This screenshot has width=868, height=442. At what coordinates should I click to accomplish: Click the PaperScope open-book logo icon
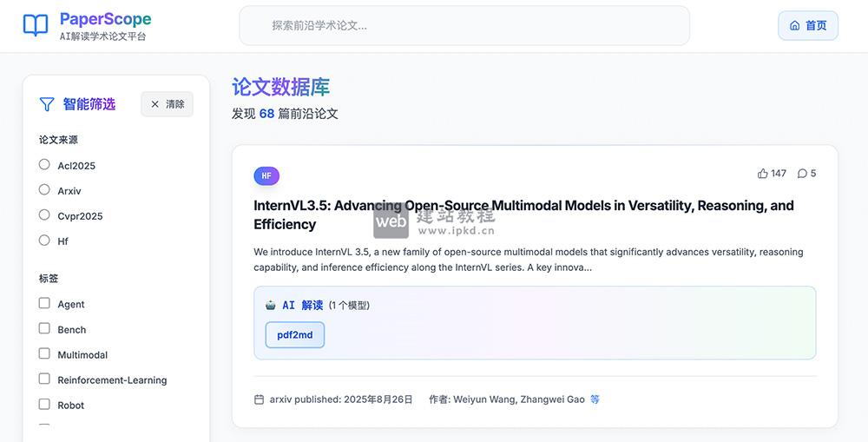(36, 25)
